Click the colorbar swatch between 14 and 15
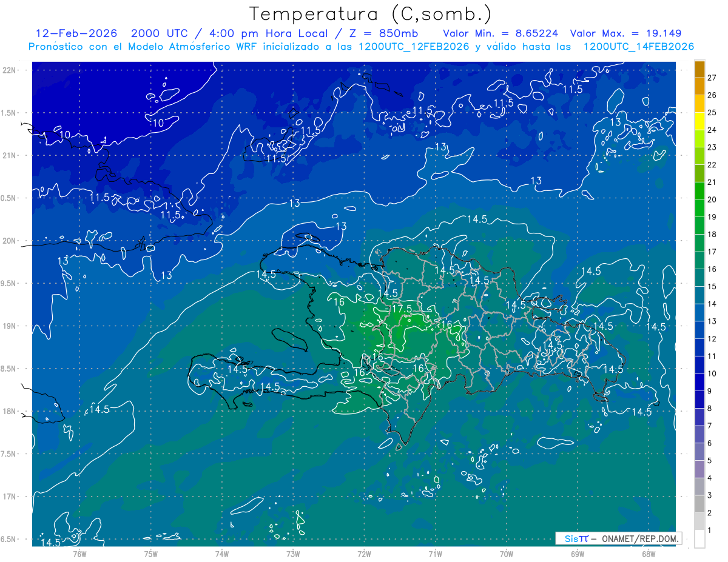 pos(699,295)
